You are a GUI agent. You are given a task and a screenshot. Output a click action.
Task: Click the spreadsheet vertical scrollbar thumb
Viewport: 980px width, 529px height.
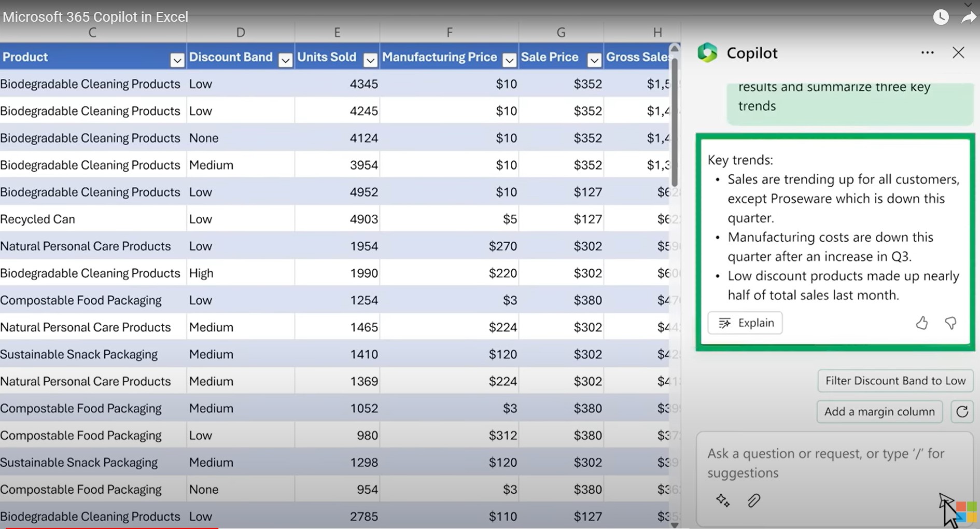coord(674,122)
